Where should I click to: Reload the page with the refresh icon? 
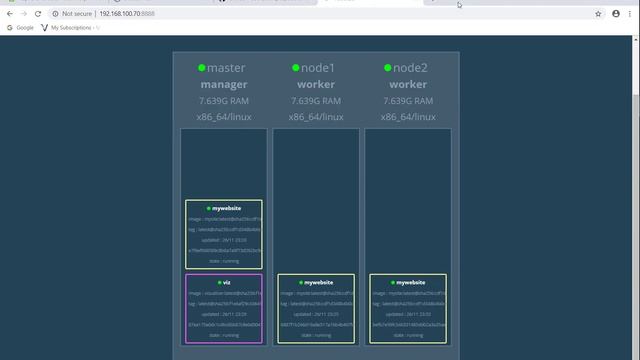(x=38, y=13)
